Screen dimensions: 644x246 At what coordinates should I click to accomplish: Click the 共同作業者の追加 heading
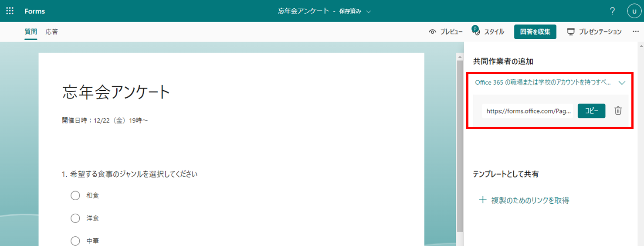[x=503, y=61]
